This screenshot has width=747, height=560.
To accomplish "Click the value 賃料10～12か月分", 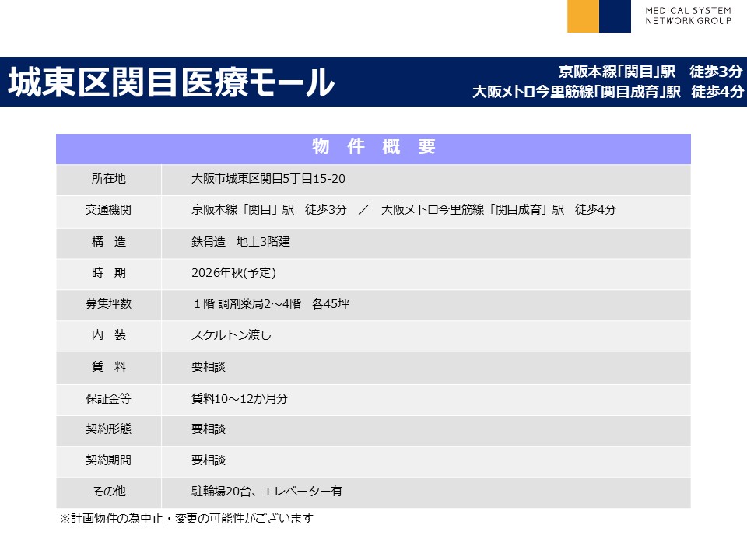I will (240, 398).
